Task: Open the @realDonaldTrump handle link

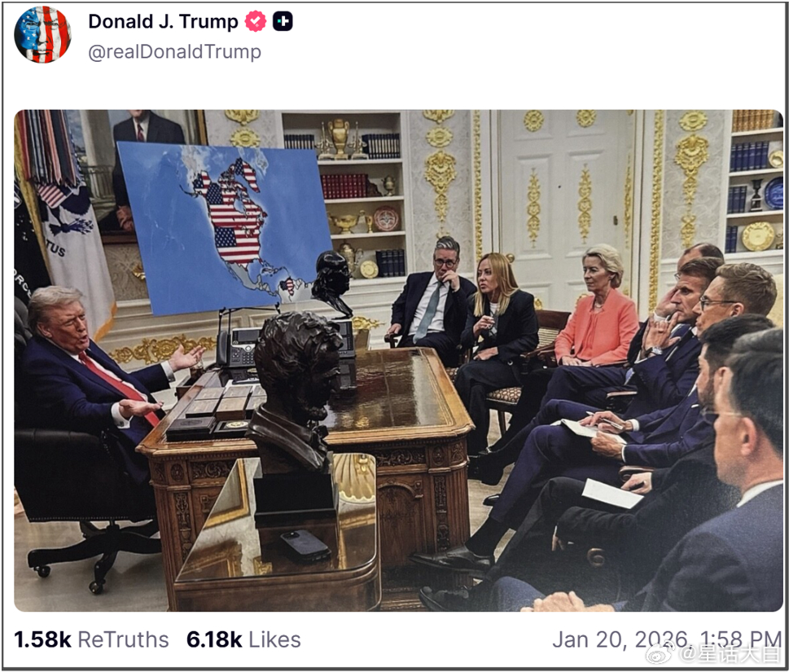Action: click(x=174, y=52)
